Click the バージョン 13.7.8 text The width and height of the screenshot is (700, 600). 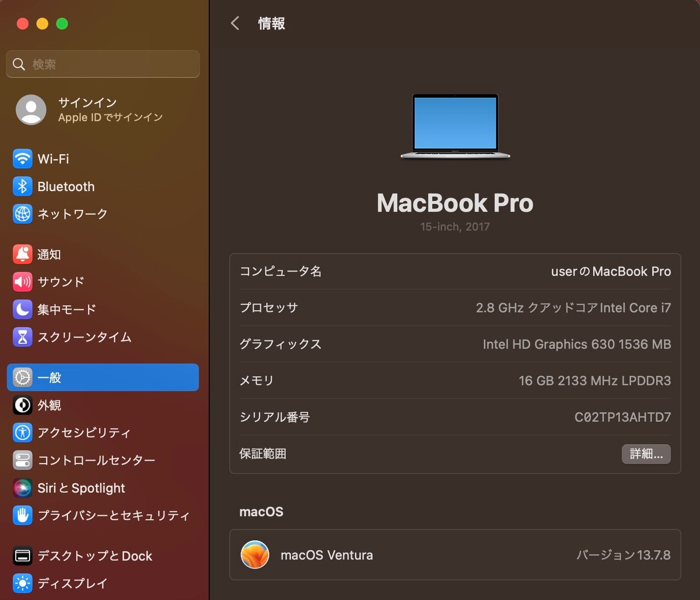[623, 555]
